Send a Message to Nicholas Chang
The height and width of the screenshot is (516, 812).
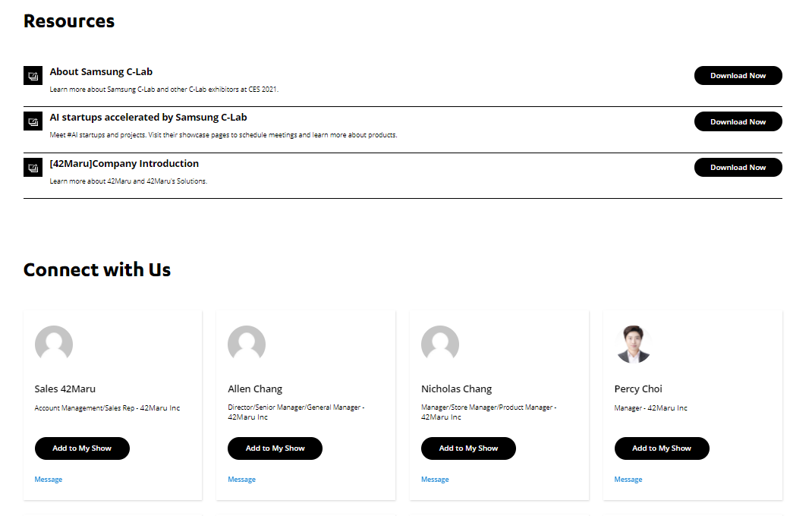click(435, 480)
